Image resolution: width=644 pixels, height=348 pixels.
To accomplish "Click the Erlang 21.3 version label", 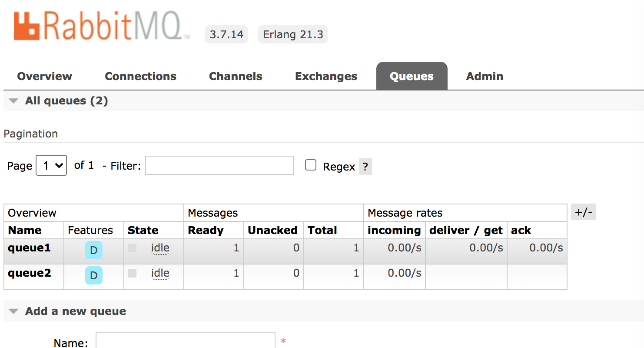I will (293, 34).
